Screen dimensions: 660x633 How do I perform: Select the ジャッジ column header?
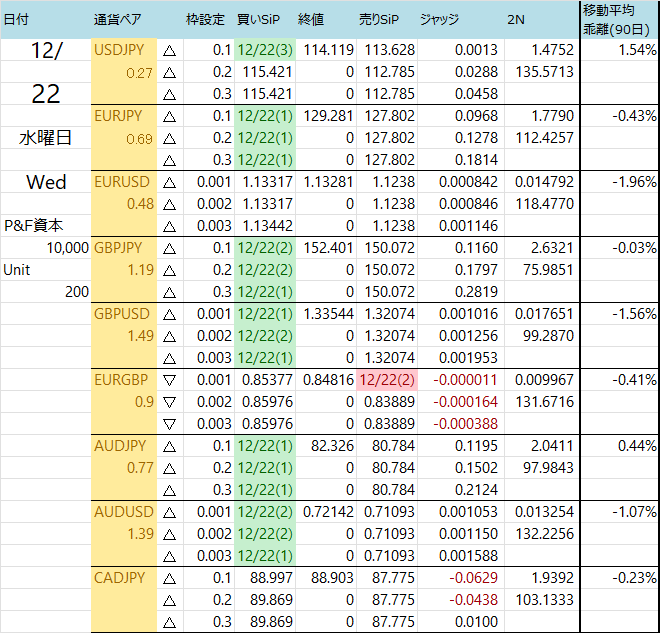point(439,19)
